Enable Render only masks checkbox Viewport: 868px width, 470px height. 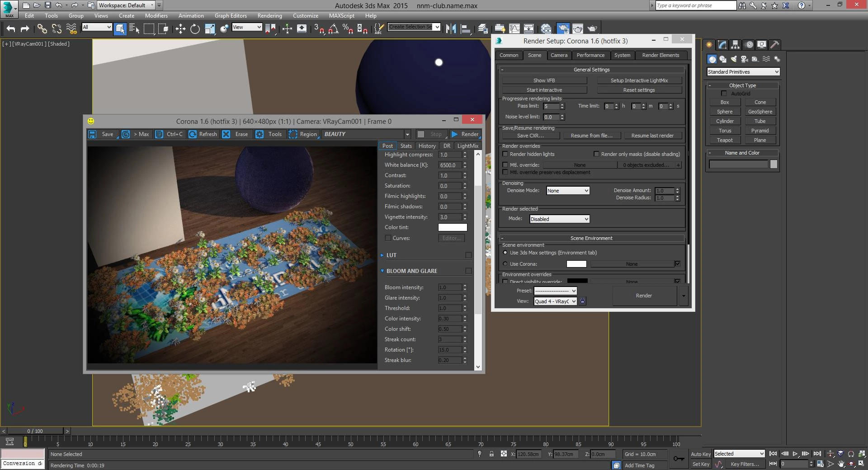click(596, 154)
